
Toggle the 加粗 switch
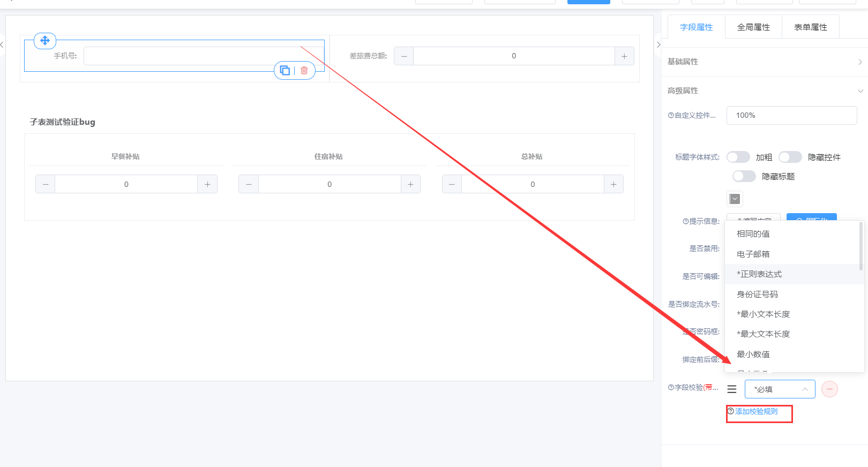[x=738, y=157]
